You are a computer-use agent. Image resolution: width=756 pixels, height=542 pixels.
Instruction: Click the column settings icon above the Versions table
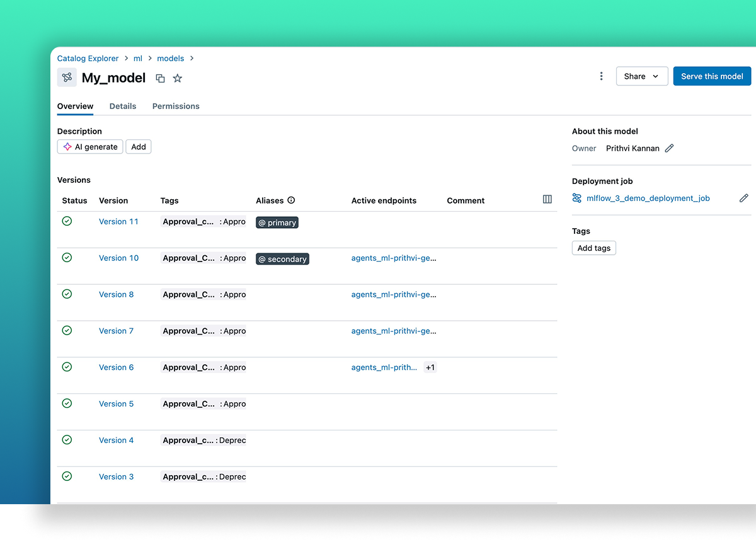[547, 199]
